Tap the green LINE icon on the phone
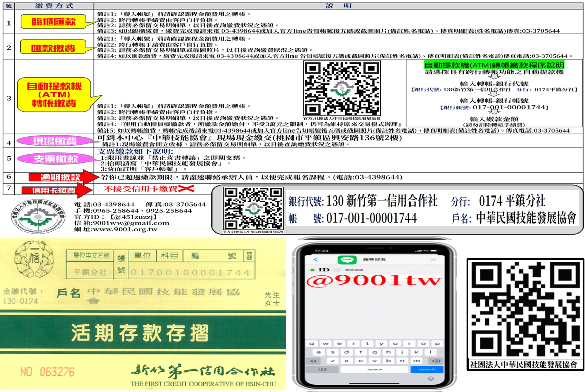The height and width of the screenshot is (392, 585). [x=347, y=259]
